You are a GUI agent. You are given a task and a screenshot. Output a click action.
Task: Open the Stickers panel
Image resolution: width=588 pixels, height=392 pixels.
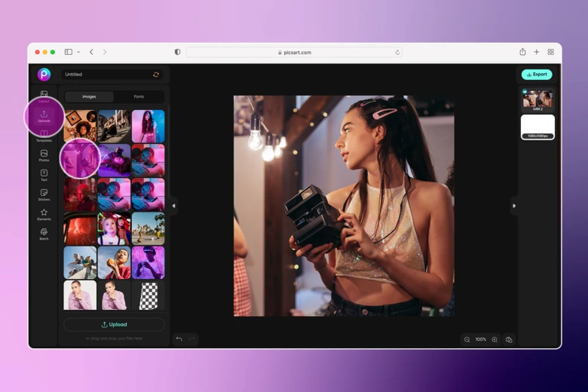44,194
